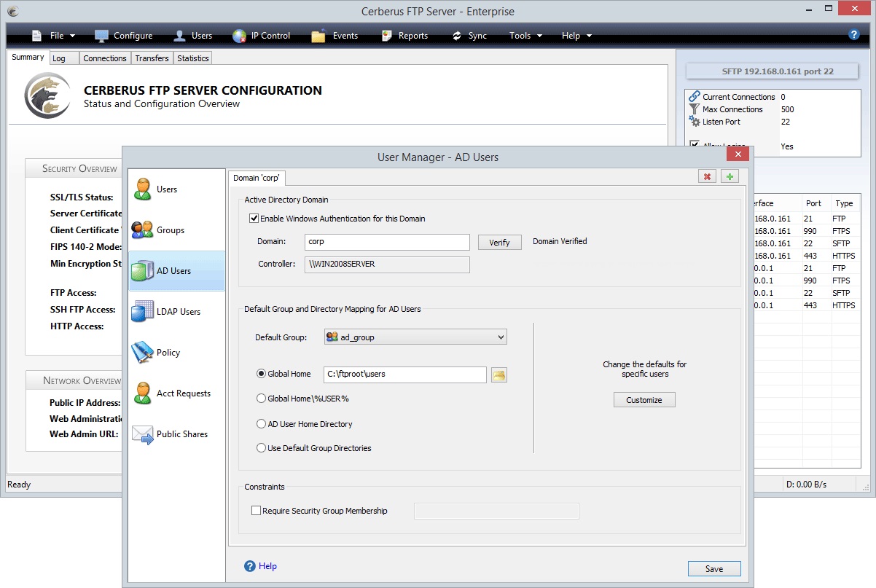Open the Configure toolbar item
Viewport: 876px width, 588px height.
click(123, 36)
